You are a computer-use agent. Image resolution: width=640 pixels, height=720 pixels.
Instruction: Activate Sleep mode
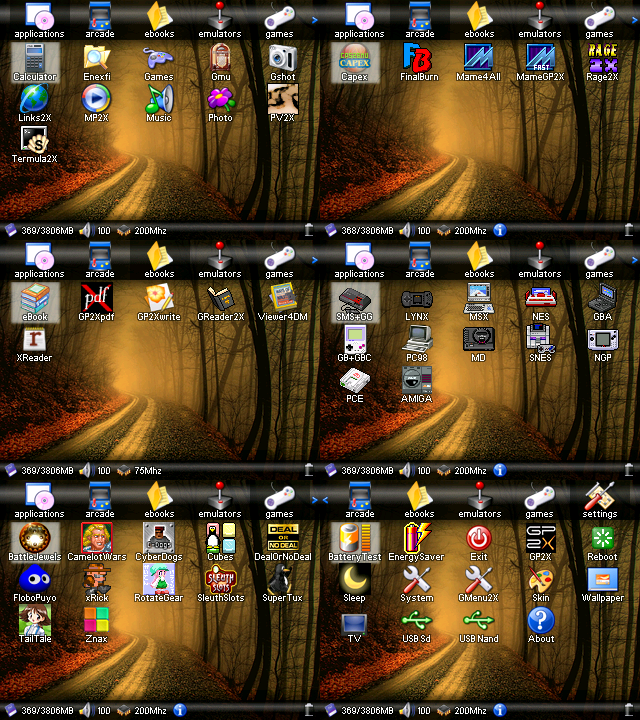tap(355, 583)
